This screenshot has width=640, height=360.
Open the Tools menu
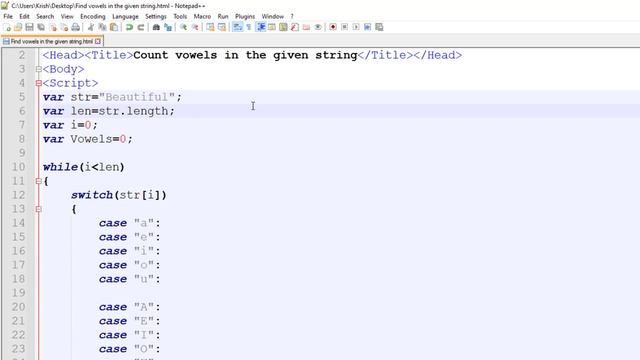(180, 16)
